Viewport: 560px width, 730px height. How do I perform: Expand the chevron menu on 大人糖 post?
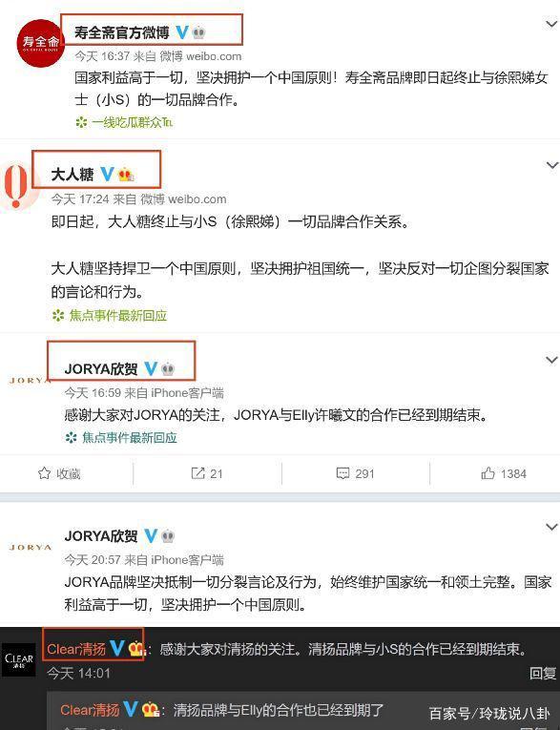coord(552,165)
